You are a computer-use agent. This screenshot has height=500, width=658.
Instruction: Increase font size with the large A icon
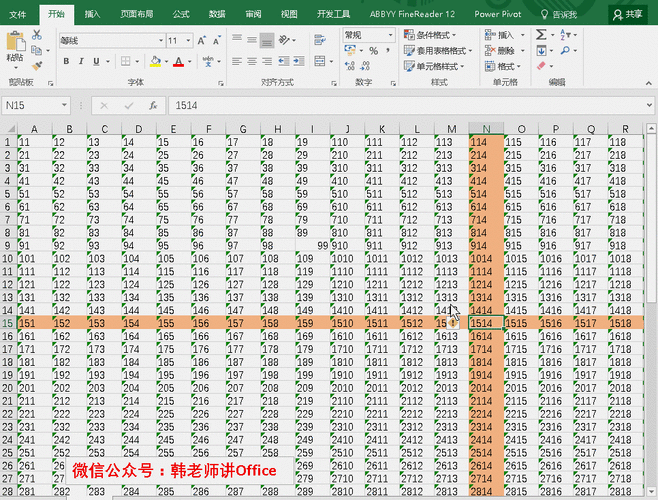tap(201, 41)
